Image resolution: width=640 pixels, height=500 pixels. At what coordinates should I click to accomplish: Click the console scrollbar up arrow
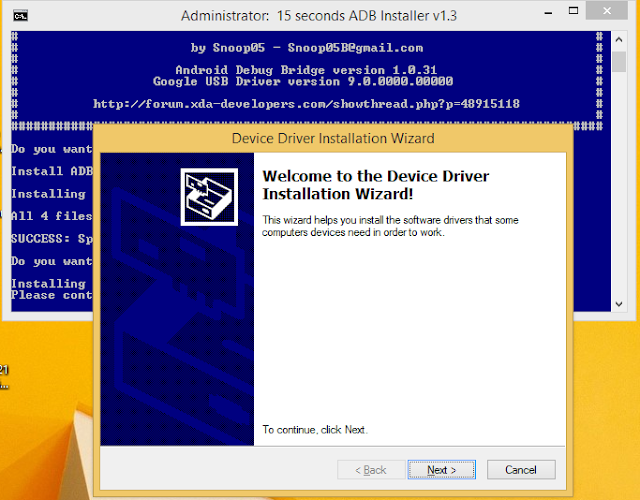619,40
